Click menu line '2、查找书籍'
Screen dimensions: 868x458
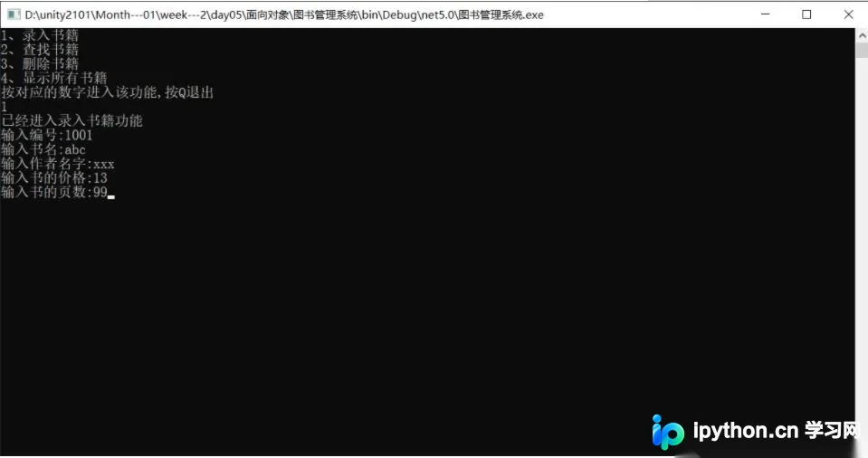40,50
